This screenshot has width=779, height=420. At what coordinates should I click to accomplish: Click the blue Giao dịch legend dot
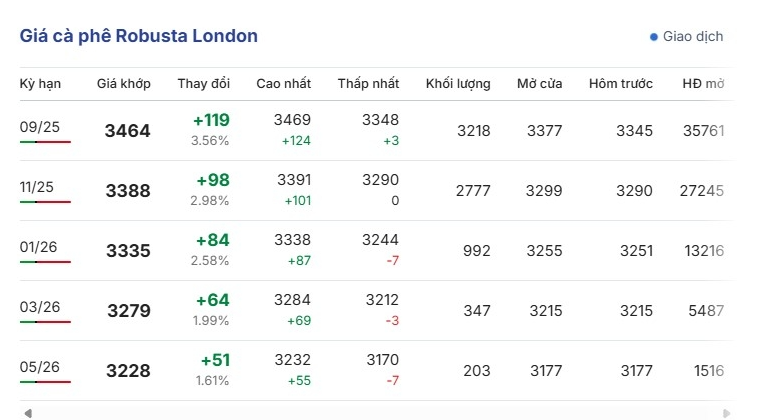tap(654, 37)
